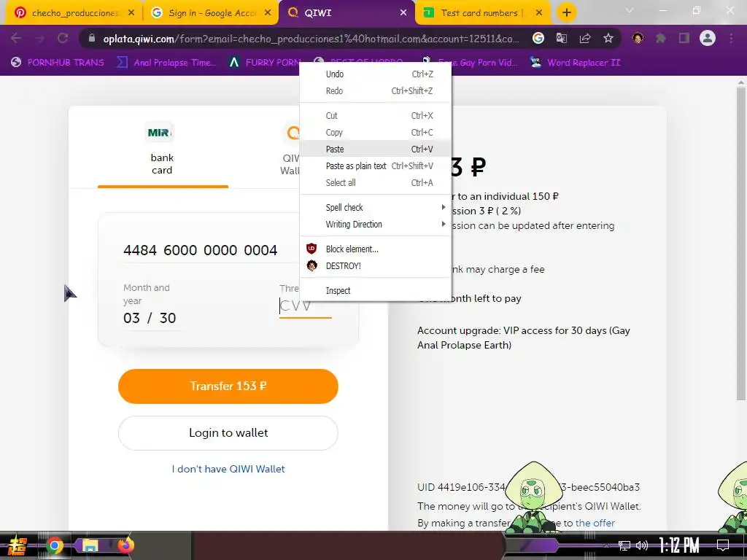747x560 pixels.
Task: Click the browser forward arrow
Action: click(x=39, y=38)
